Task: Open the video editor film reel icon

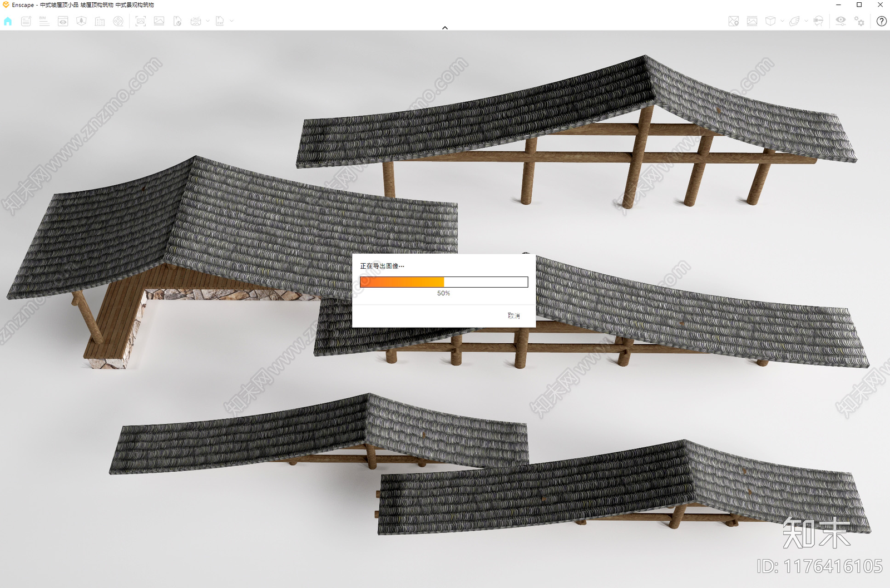Action: pyautogui.click(x=118, y=21)
